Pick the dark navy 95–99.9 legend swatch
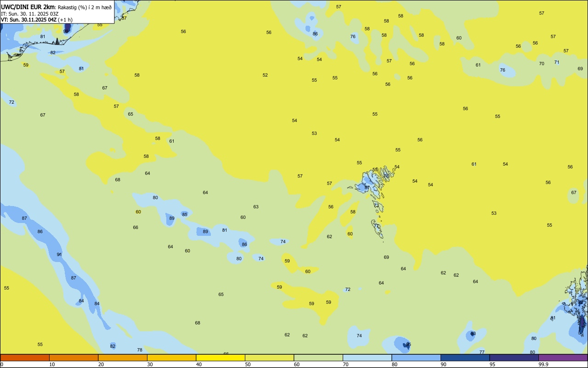This screenshot has height=368, width=588. click(x=514, y=357)
